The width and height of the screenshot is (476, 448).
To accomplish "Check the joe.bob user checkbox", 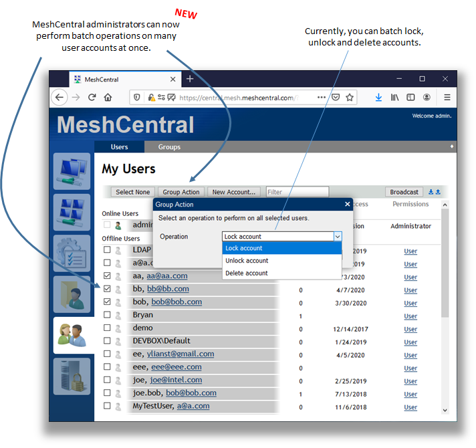I will (x=107, y=393).
